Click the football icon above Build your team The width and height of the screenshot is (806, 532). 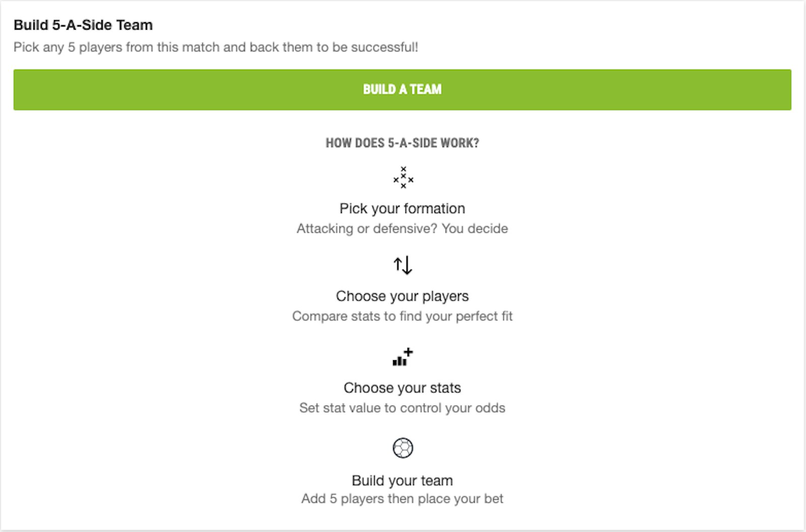pos(402,448)
